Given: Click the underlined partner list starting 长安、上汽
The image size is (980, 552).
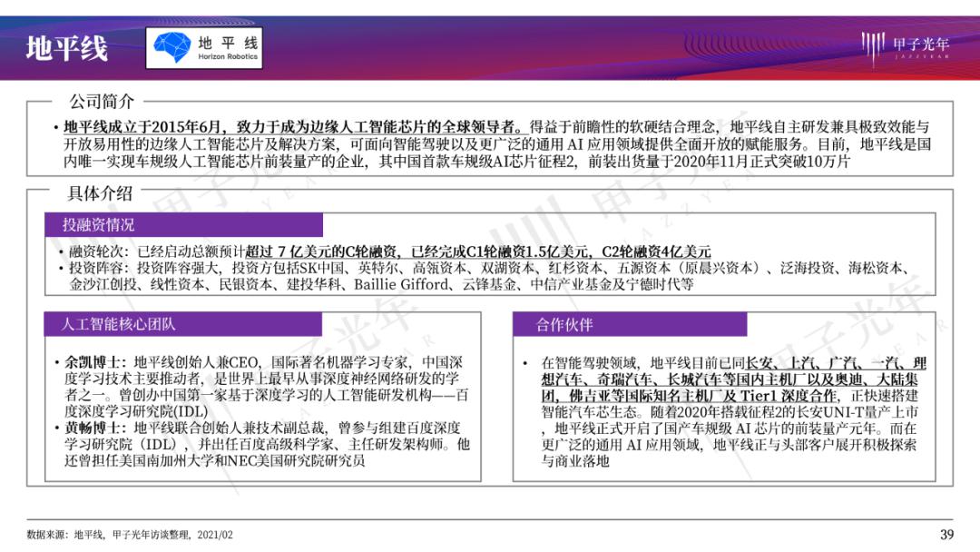Looking at the screenshot, I should tap(734, 379).
